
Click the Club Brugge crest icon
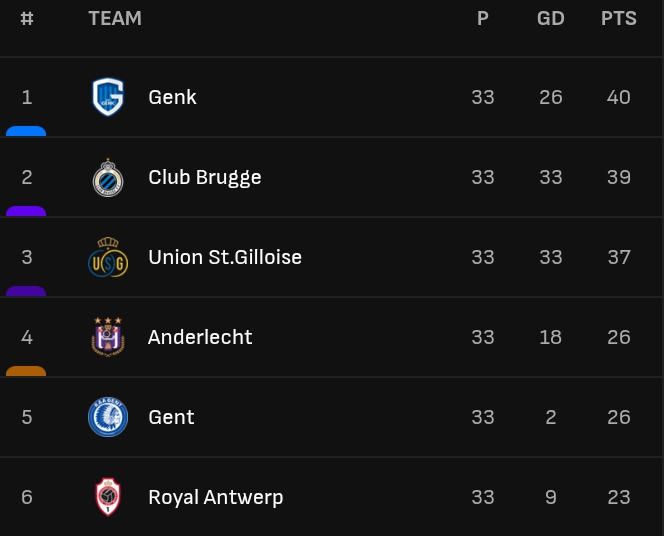point(108,177)
